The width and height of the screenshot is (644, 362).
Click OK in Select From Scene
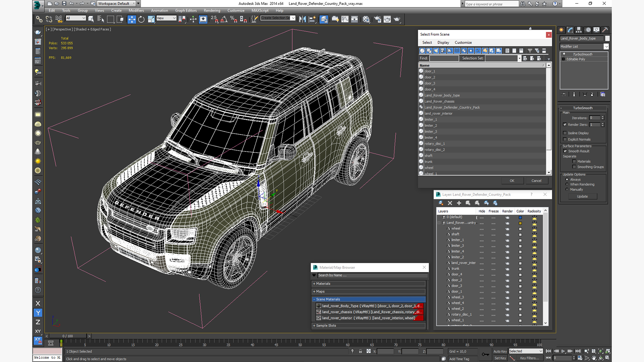512,181
